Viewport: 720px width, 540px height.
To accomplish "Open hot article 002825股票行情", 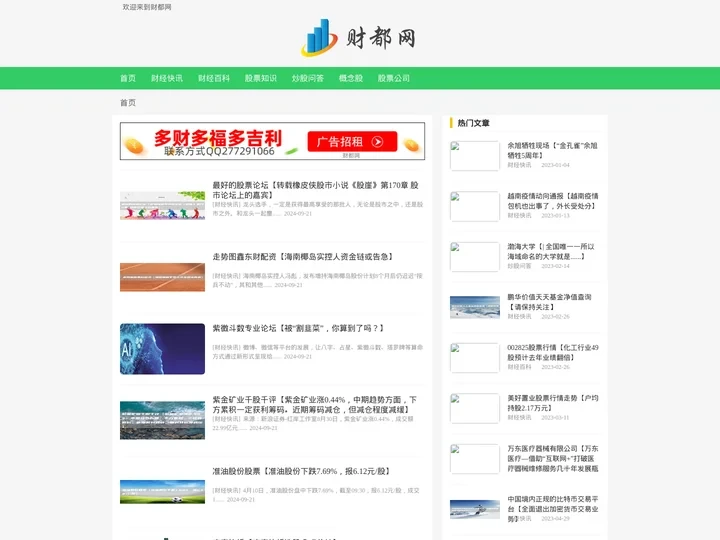I will pos(552,352).
